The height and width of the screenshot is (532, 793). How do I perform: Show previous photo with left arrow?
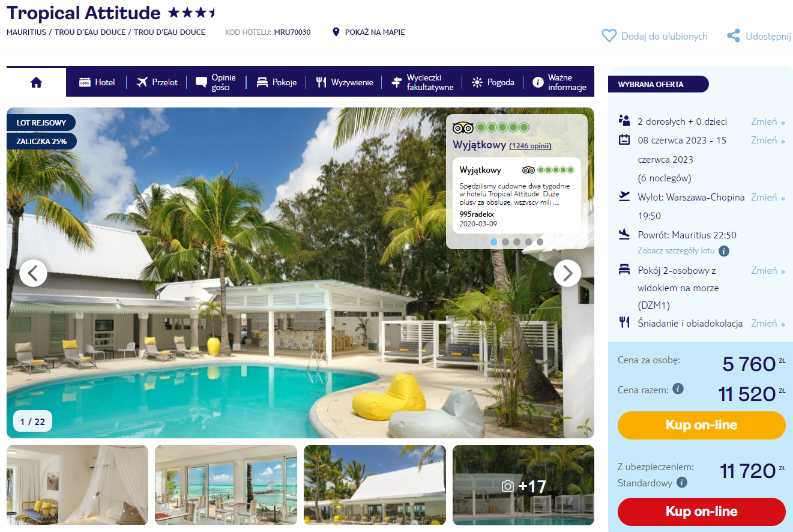tap(33, 273)
